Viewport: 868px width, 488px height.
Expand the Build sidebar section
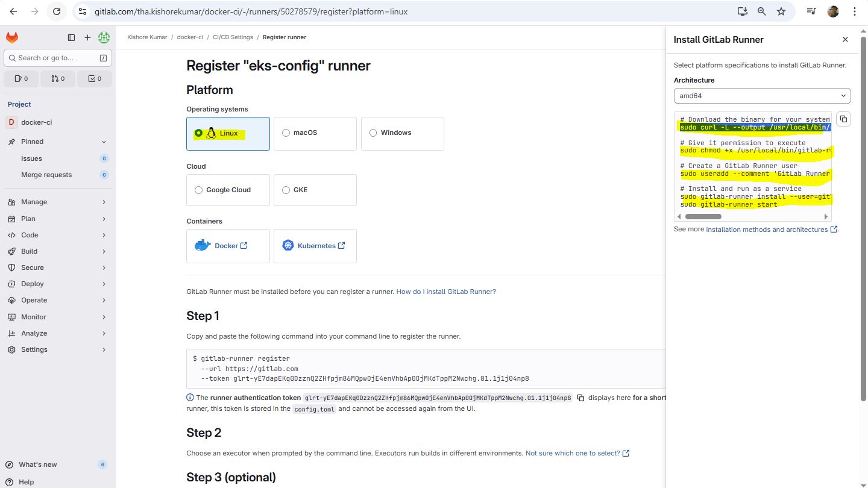pos(58,251)
